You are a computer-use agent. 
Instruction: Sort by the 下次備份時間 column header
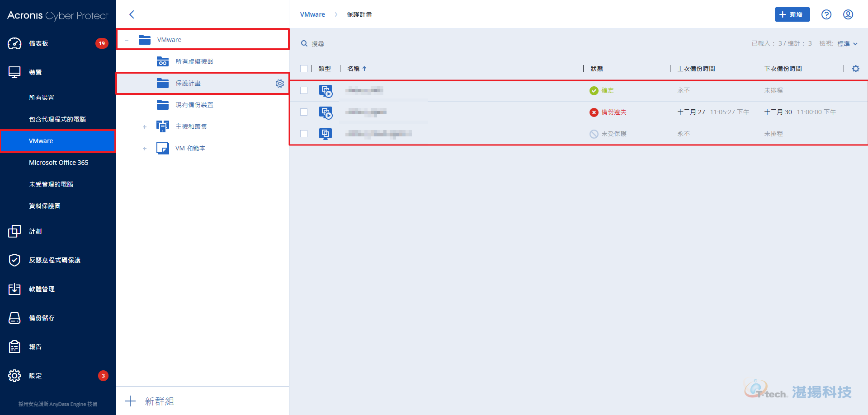click(783, 69)
